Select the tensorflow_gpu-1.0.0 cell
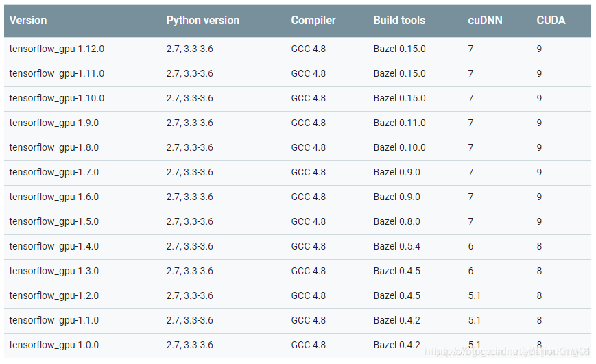The height and width of the screenshot is (364, 596). [54, 345]
